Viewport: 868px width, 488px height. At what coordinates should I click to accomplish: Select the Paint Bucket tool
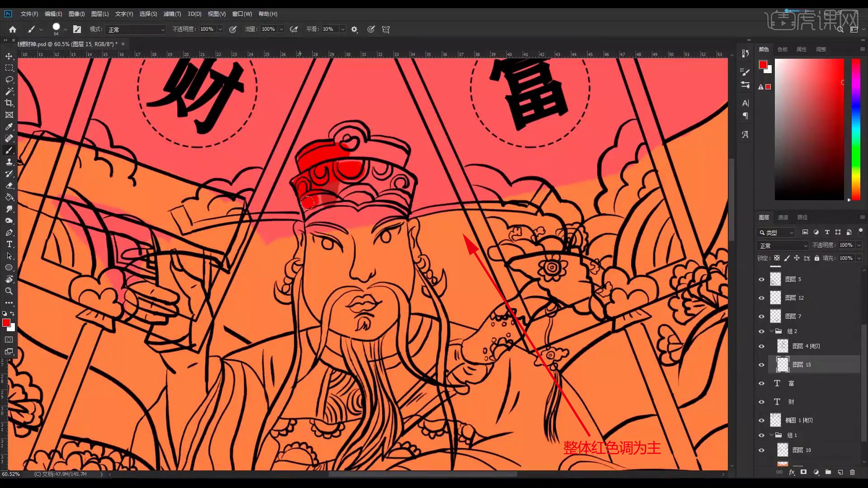(9, 197)
